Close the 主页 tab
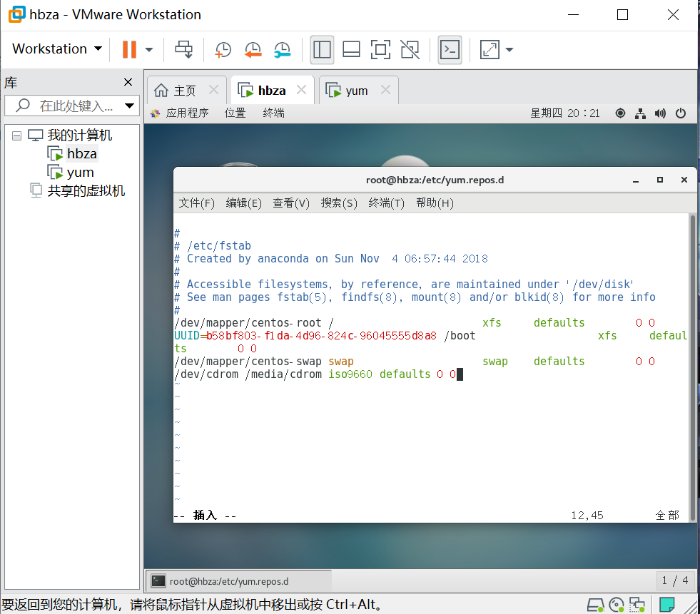Image resolution: width=700 pixels, height=614 pixels. [x=214, y=90]
